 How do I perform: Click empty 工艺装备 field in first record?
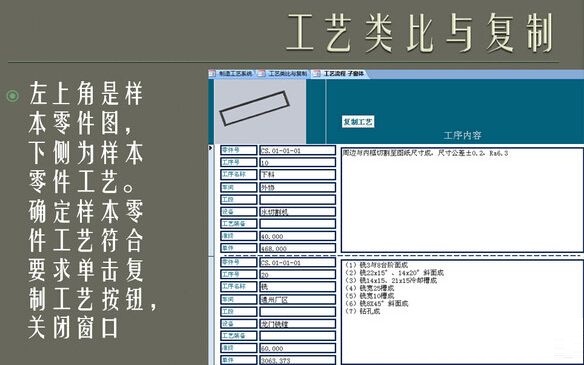click(297, 224)
